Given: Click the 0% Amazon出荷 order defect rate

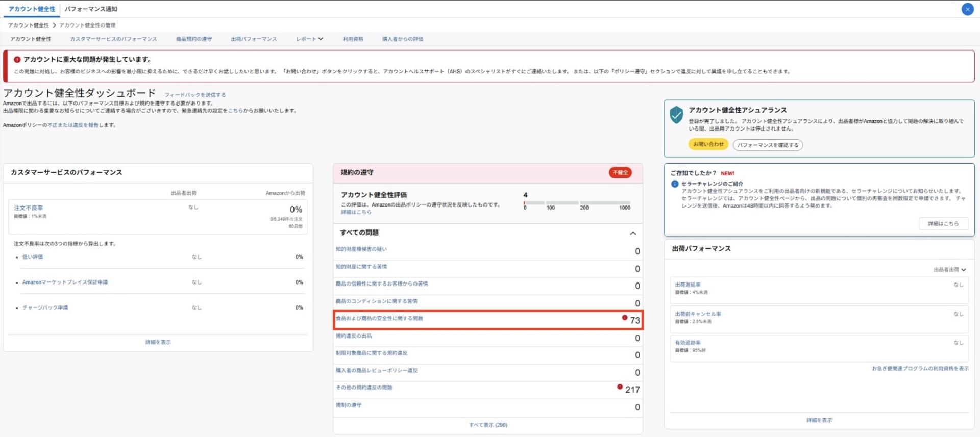Looking at the screenshot, I should (296, 210).
